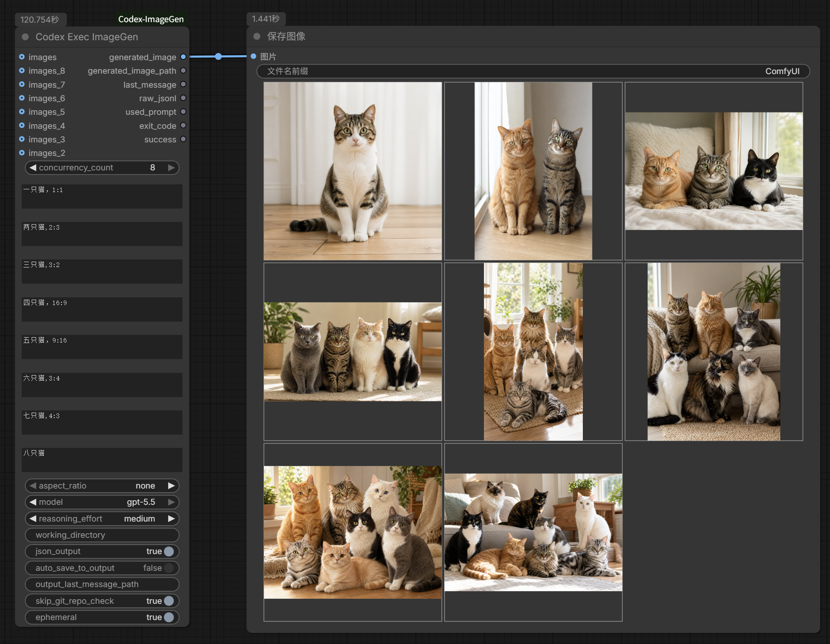Decrease concurrency_count with left arrow
This screenshot has width=830, height=644.
(x=33, y=168)
